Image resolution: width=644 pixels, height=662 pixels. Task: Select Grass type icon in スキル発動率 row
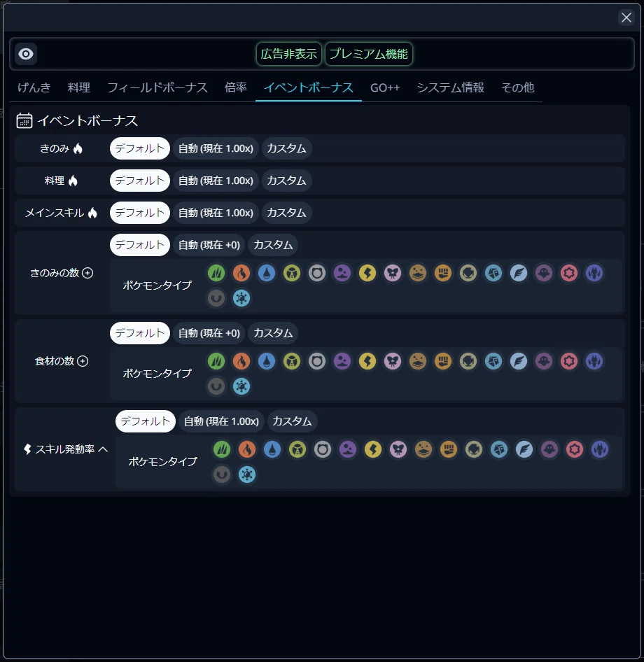222,450
